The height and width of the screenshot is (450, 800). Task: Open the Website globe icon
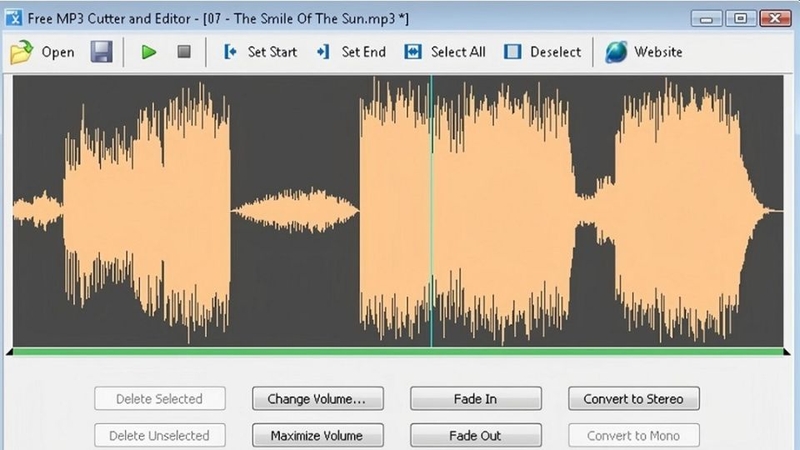tap(616, 52)
